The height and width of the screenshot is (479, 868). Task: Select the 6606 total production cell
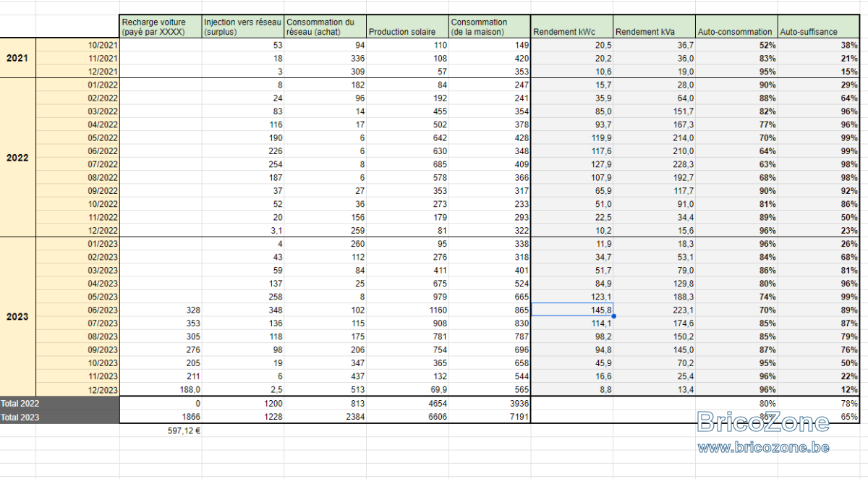tap(407, 417)
